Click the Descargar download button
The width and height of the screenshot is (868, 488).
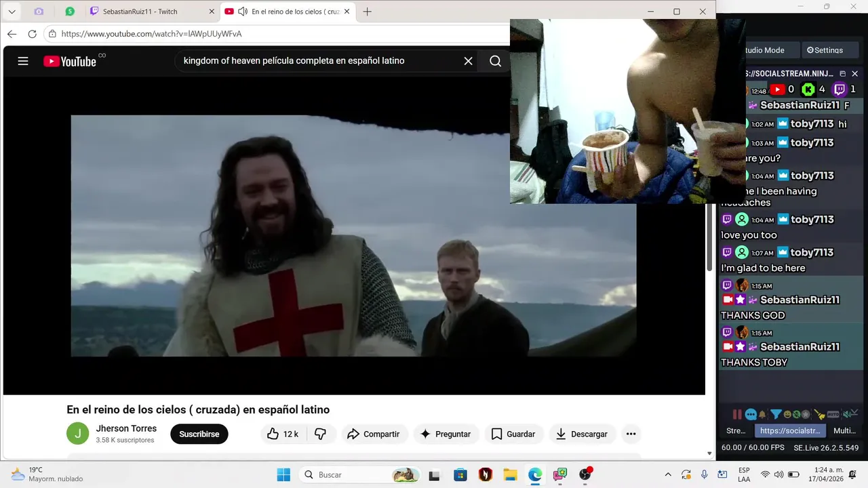581,434
